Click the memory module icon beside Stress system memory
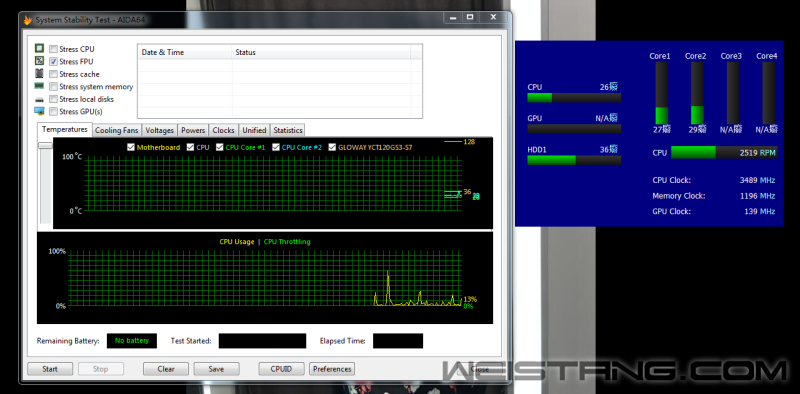 (39, 86)
